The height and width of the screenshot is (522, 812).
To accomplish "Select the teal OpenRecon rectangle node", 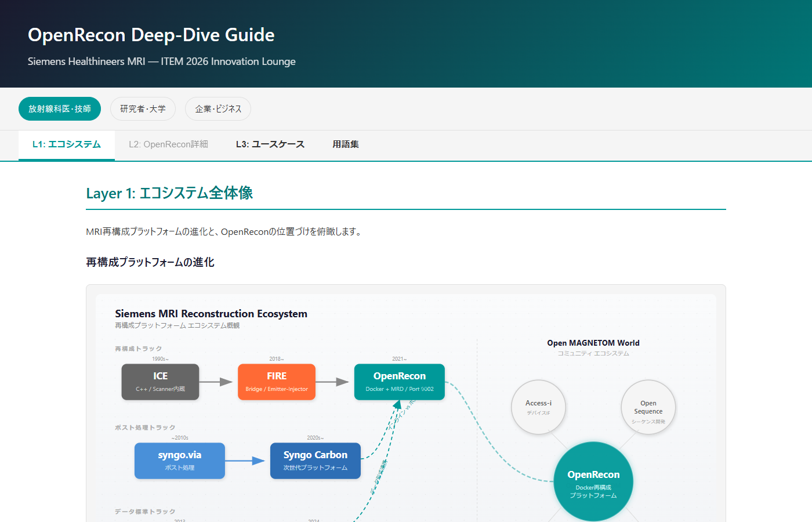I will click(399, 382).
